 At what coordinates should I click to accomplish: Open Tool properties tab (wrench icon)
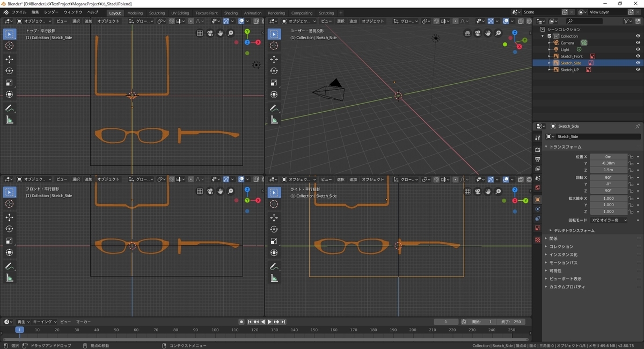coord(538,138)
